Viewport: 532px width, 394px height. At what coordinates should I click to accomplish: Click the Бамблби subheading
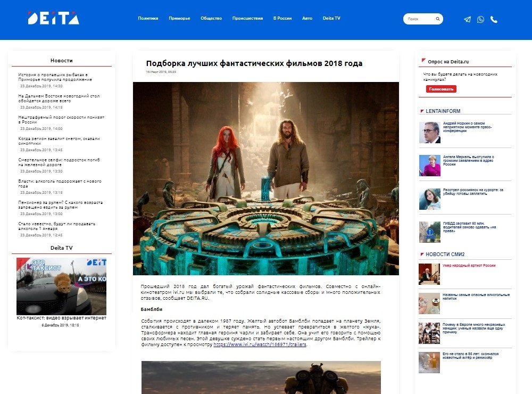(x=151, y=309)
